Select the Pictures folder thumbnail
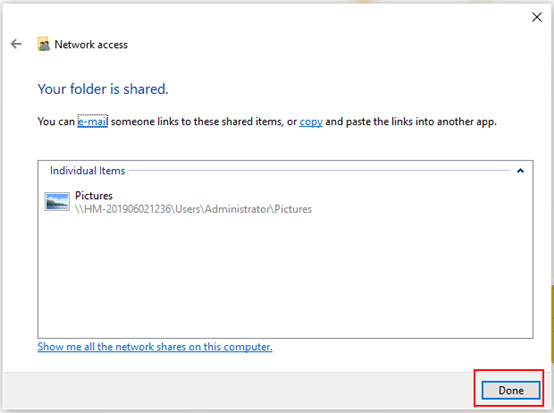The image size is (554, 413). 57,201
